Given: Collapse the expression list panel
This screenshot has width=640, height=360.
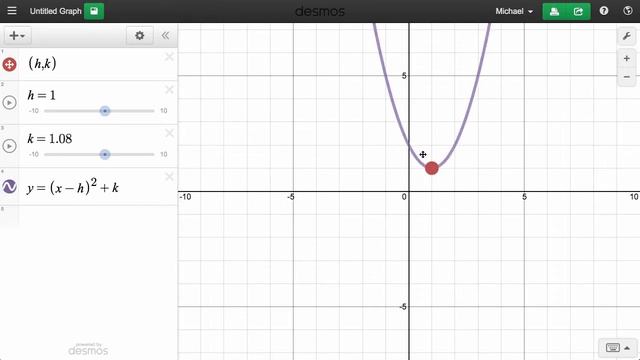Looking at the screenshot, I should pyautogui.click(x=165, y=36).
